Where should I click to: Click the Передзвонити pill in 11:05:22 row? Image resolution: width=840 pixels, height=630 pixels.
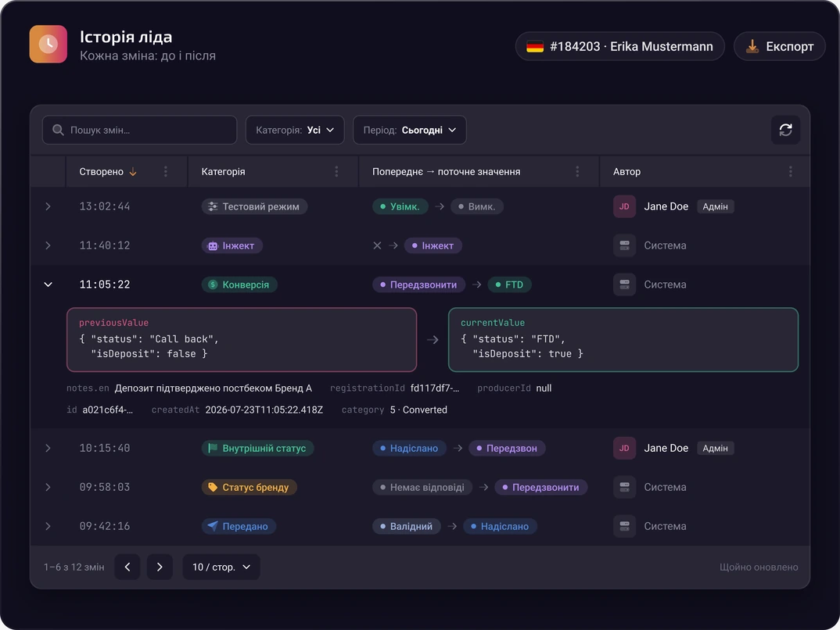coord(419,285)
